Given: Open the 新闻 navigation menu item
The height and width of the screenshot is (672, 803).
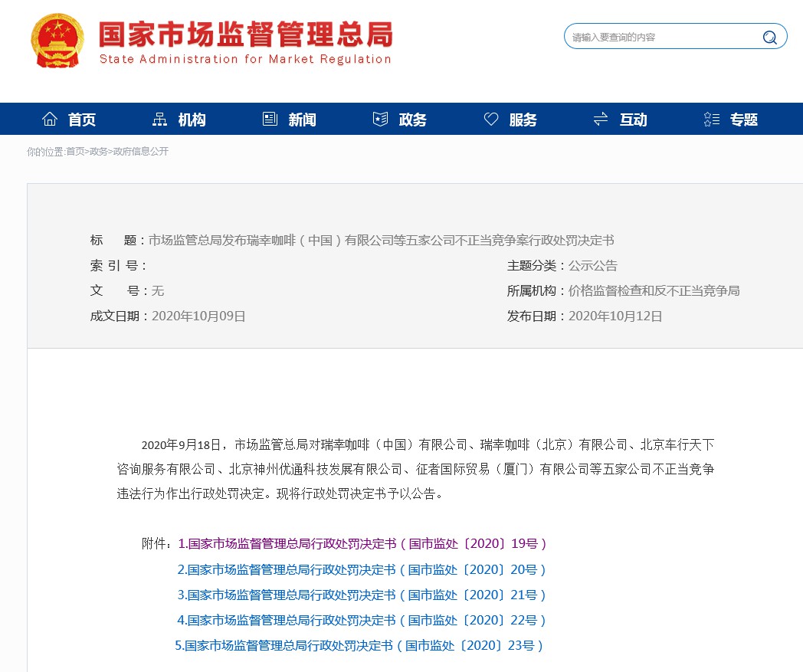Looking at the screenshot, I should click(x=302, y=120).
